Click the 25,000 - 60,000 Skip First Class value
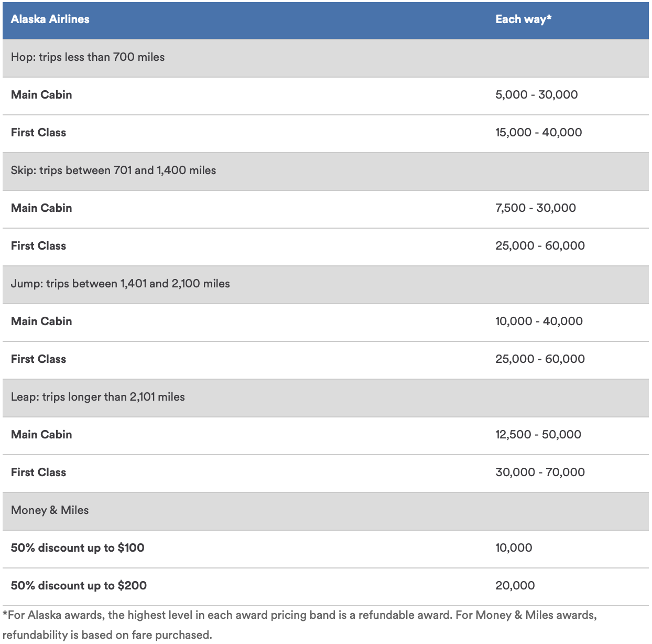This screenshot has height=644, width=652. 539,245
